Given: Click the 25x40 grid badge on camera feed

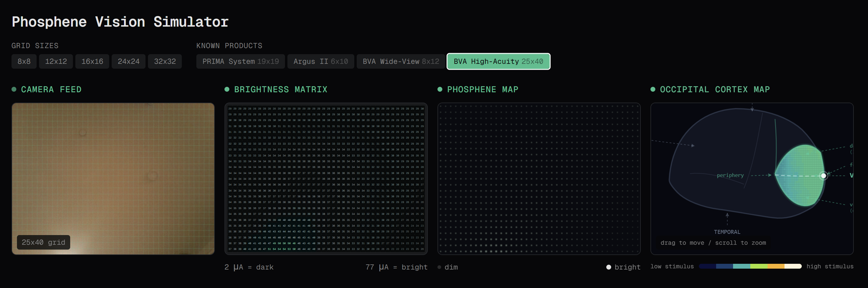Looking at the screenshot, I should [43, 242].
